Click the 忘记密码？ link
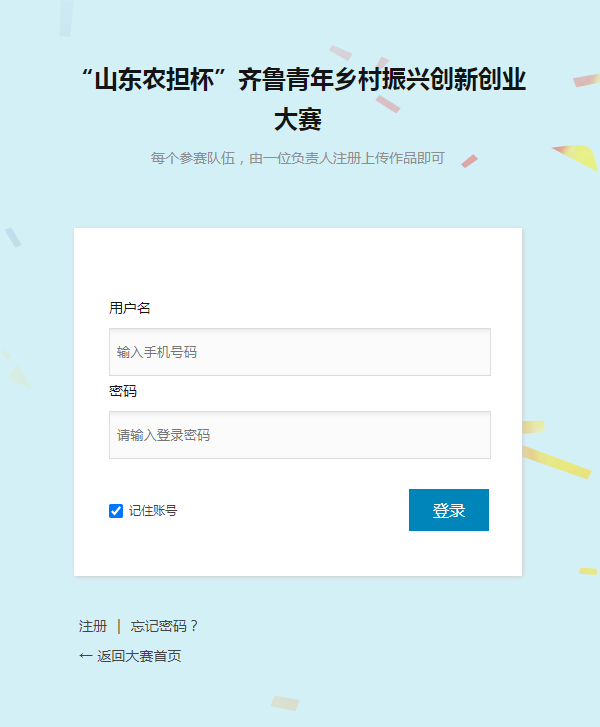 pyautogui.click(x=165, y=626)
